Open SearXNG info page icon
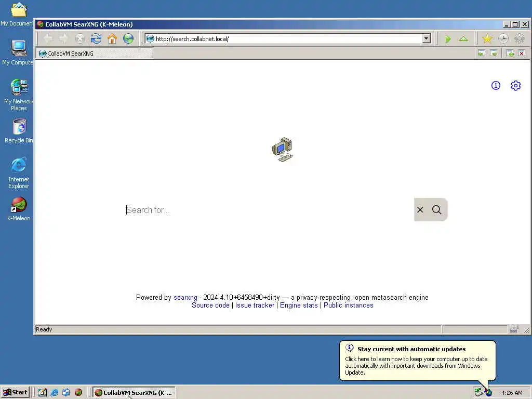 496,86
